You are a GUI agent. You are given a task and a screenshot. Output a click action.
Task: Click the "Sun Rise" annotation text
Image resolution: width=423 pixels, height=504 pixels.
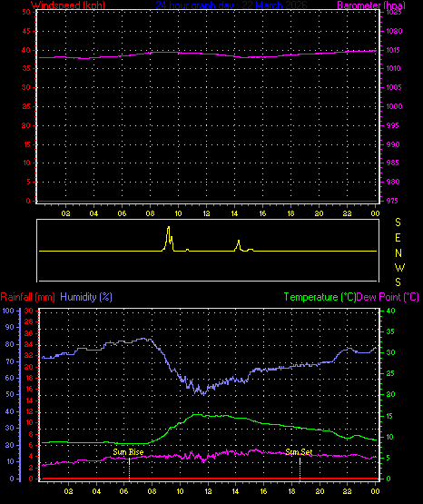coord(128,452)
